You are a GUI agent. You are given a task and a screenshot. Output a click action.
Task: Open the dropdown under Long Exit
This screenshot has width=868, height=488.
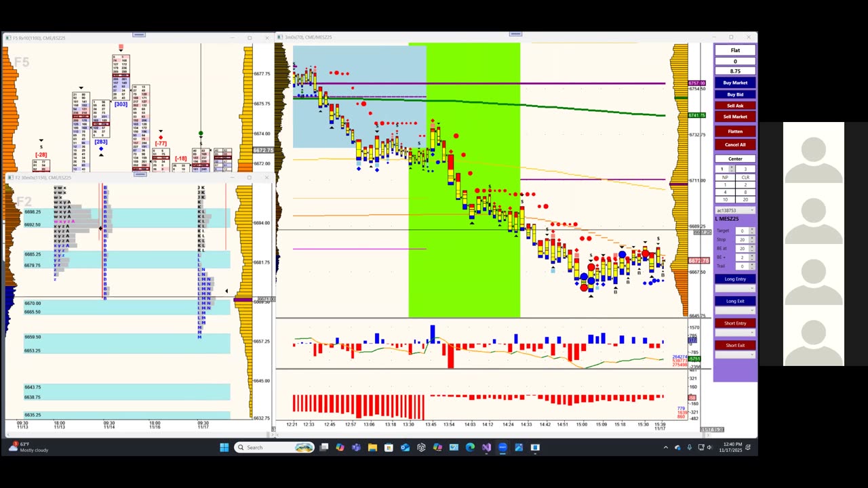click(735, 310)
